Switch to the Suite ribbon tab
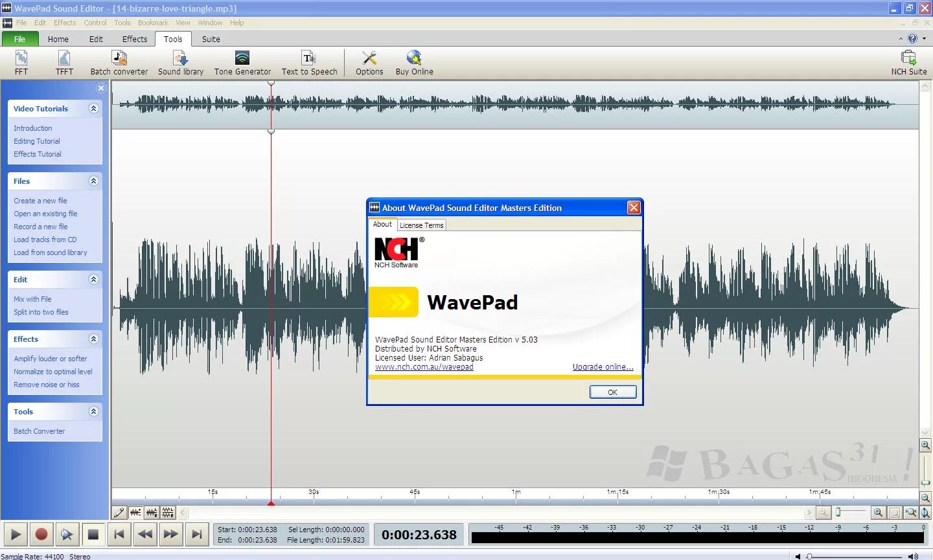Viewport: 933px width, 560px height. (211, 39)
